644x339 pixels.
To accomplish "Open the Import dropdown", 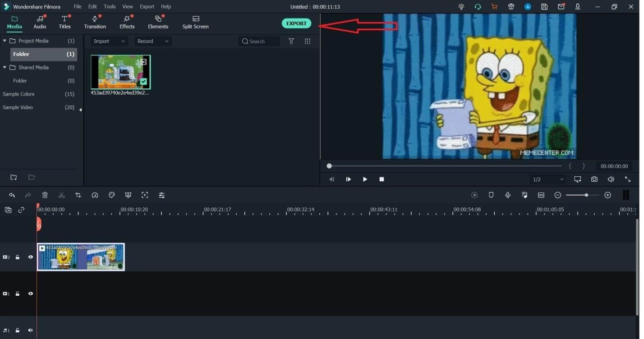I will coord(109,41).
